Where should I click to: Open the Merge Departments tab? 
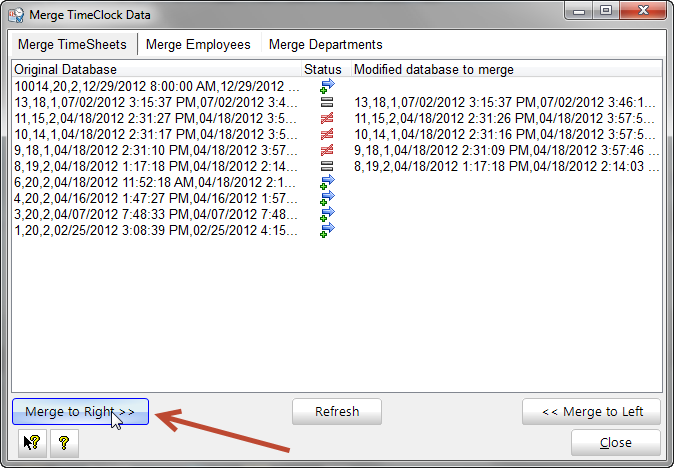(325, 45)
